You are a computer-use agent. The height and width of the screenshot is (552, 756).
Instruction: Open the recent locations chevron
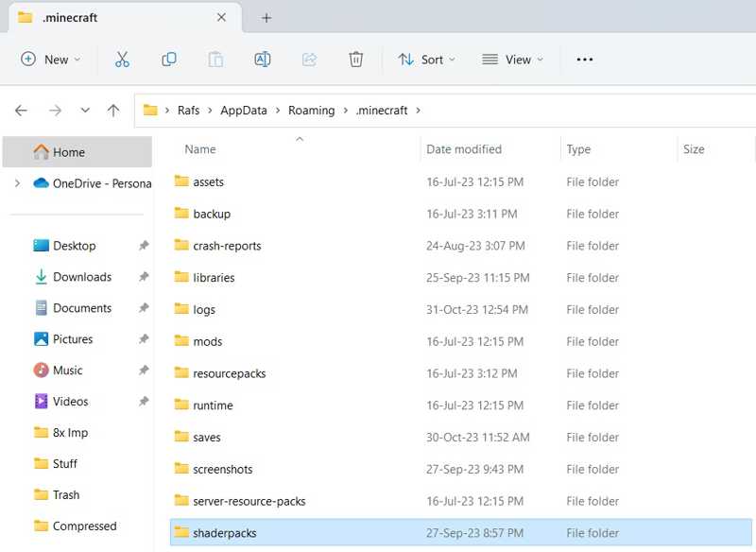coord(85,111)
